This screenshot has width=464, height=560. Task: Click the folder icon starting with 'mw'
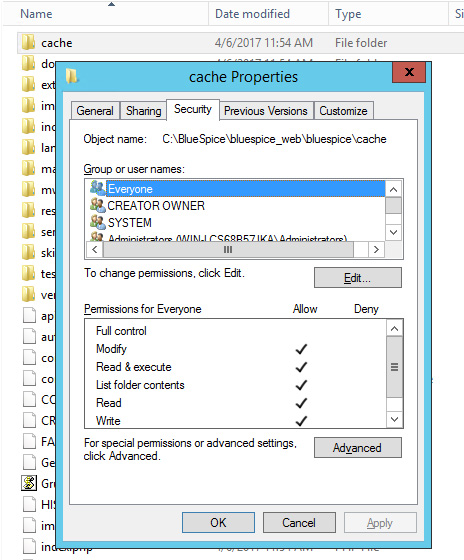28,190
